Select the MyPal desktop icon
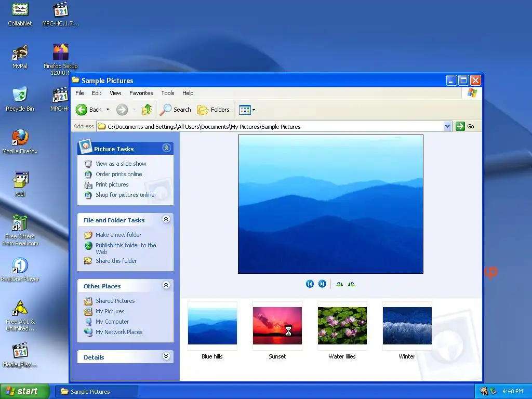The height and width of the screenshot is (399, 532). 20,57
